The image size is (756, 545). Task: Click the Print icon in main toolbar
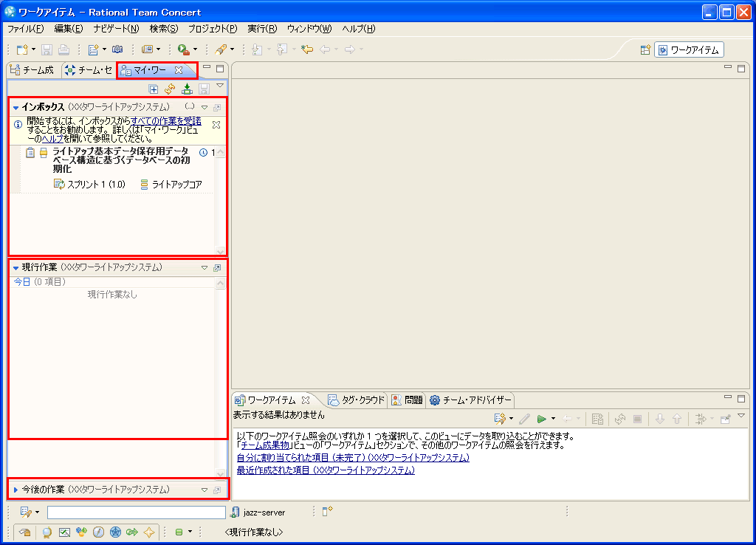[63, 49]
